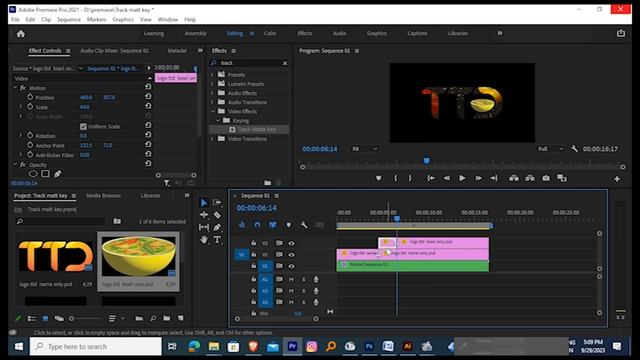Select the Type tool
This screenshot has height=360, width=640.
click(217, 240)
